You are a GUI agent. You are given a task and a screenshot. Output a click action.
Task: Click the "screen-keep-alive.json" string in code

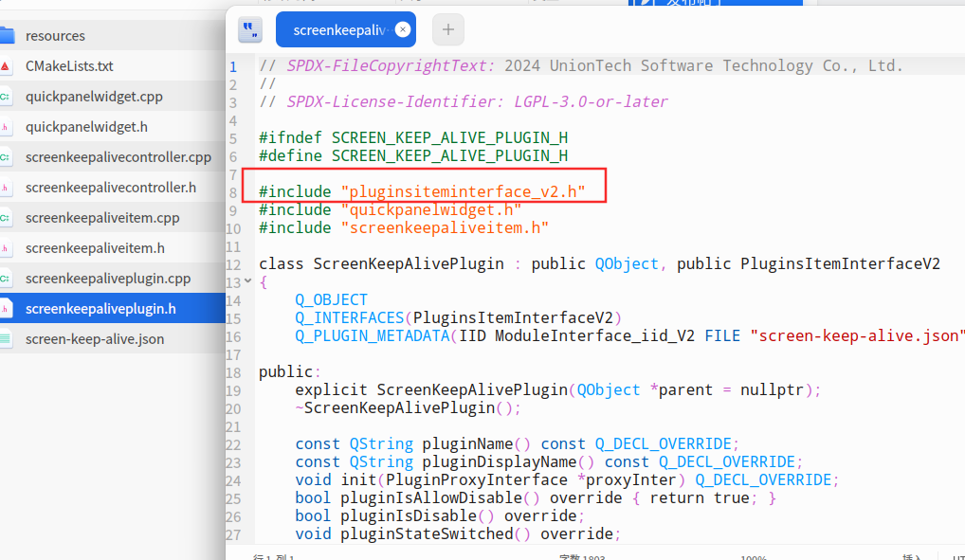pyautogui.click(x=857, y=336)
